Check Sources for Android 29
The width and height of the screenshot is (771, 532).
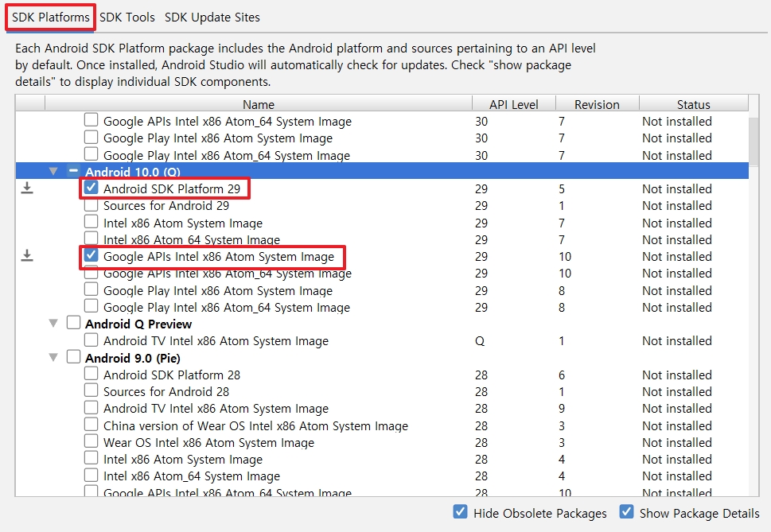click(x=91, y=205)
